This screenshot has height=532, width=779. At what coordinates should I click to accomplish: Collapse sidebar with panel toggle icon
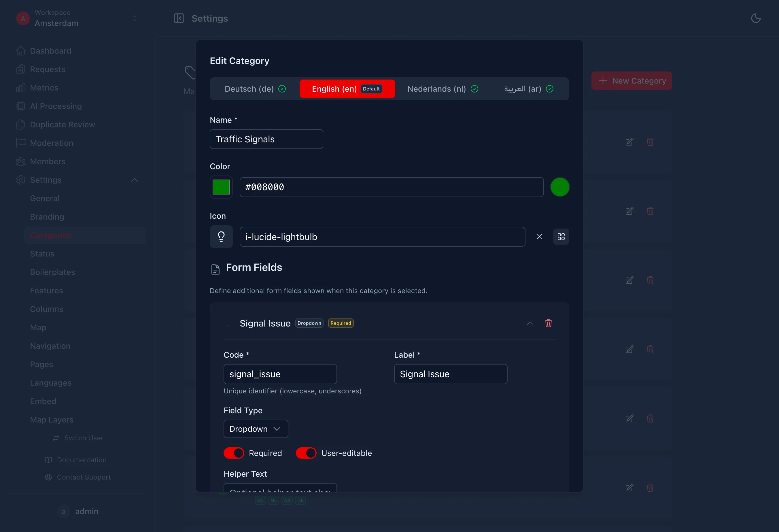(179, 18)
